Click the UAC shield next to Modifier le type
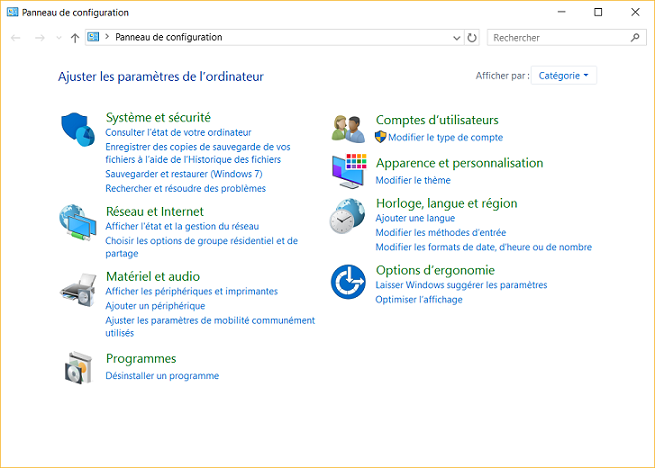Image resolution: width=655 pixels, height=468 pixels. coord(381,137)
